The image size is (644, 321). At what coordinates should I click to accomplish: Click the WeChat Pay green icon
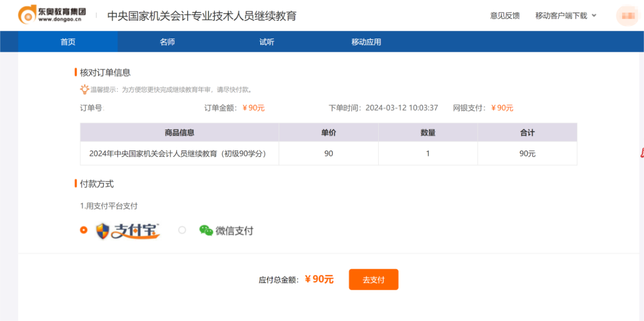[206, 231]
